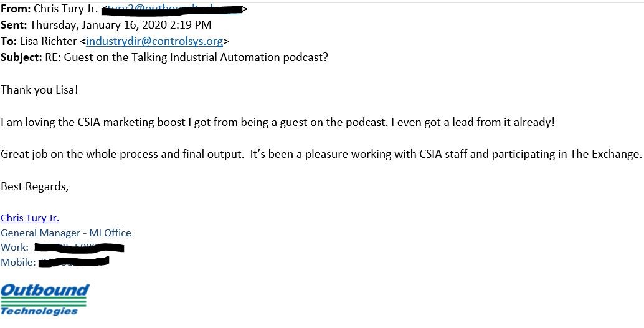
Task: Click the "Thank you Lisa!" greeting line
Action: 39,90
